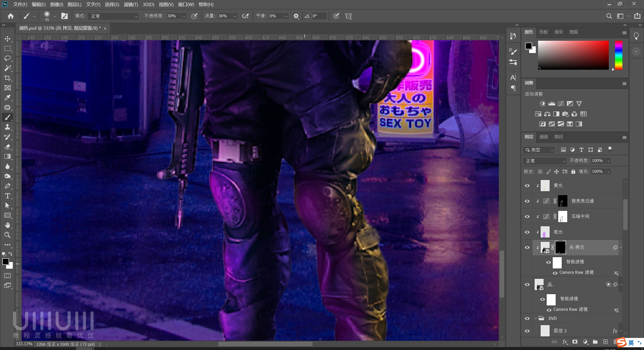
Task: Hide the 黄光 layer
Action: pyautogui.click(x=527, y=186)
